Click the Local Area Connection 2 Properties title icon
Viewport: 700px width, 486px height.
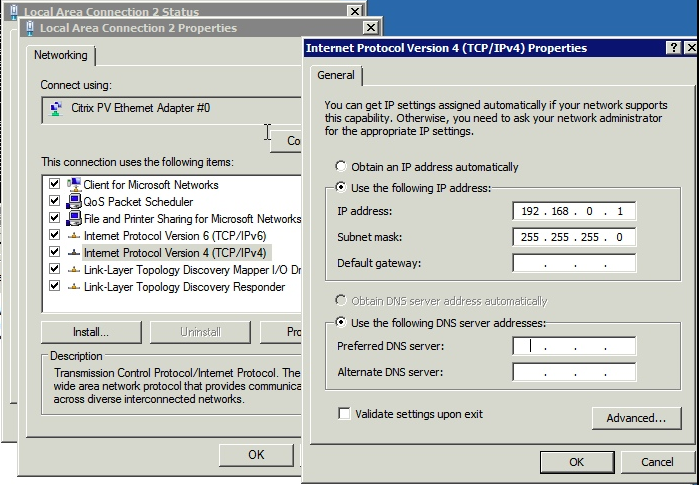pos(30,28)
